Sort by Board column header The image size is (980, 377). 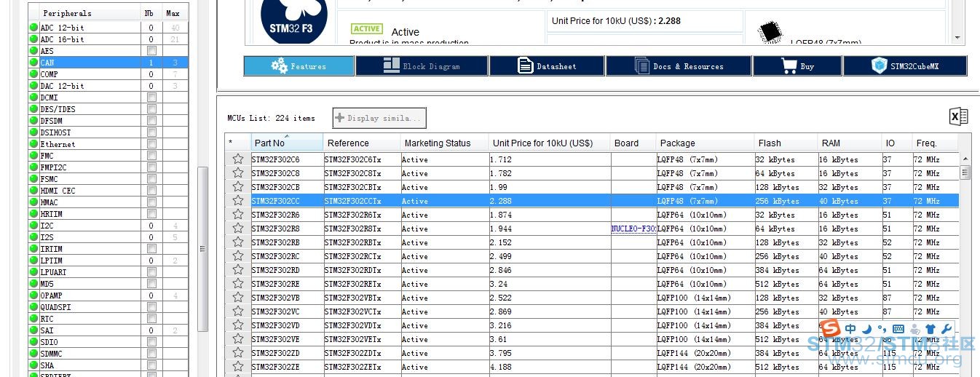coord(633,143)
